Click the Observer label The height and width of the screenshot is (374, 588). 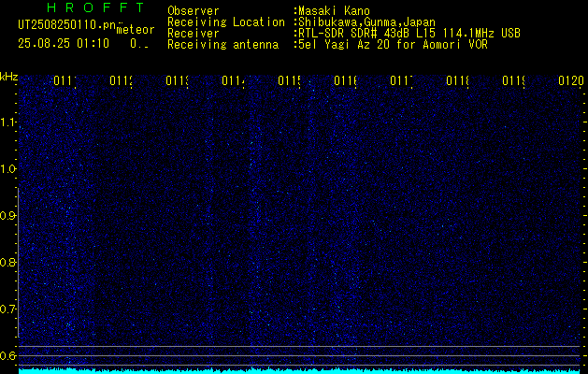pyautogui.click(x=194, y=11)
